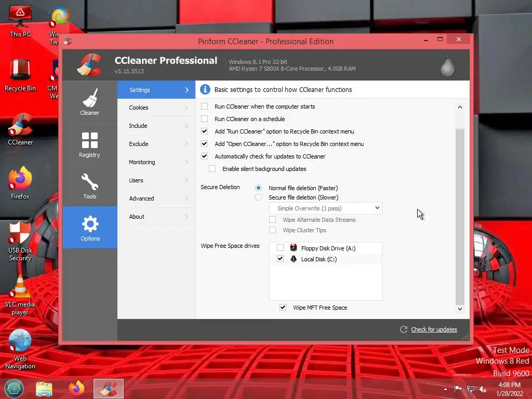
Task: Click settings scrollbar up arrow
Action: tap(460, 107)
